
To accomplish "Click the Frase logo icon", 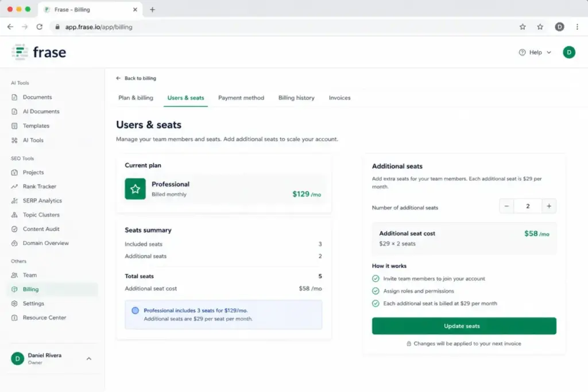I will pyautogui.click(x=20, y=52).
